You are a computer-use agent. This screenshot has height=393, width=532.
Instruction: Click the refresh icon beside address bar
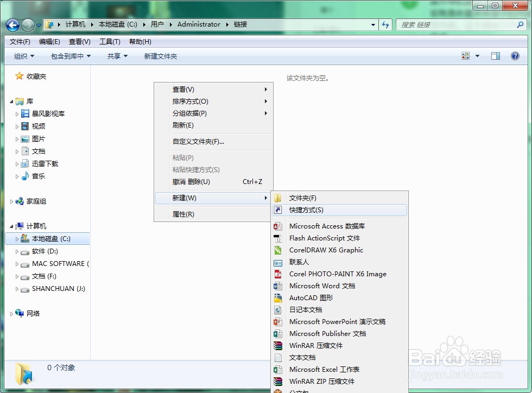[x=385, y=25]
